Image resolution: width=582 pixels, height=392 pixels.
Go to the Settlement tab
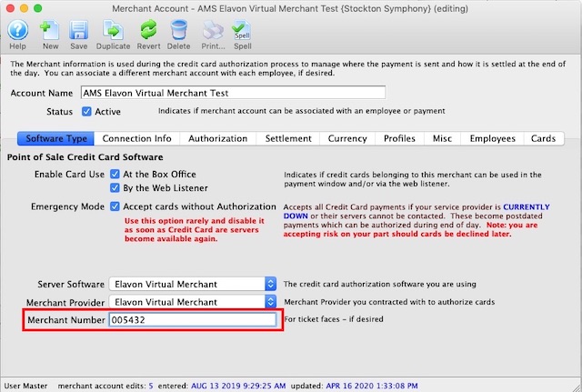[288, 138]
